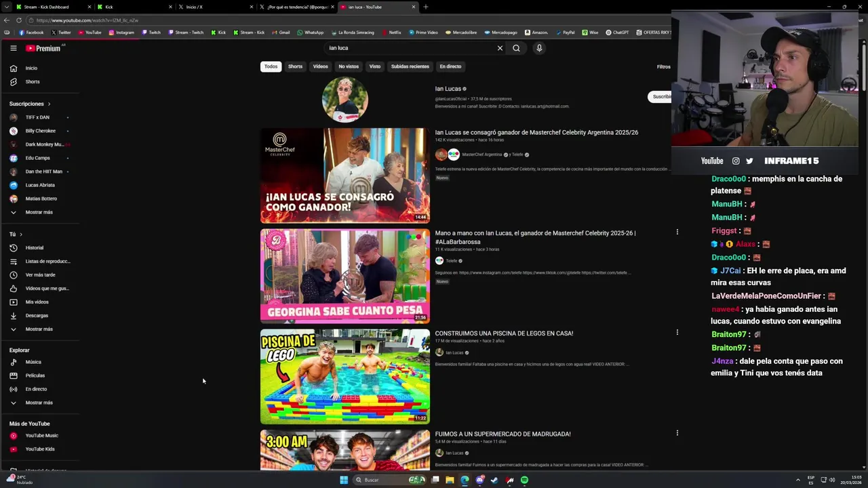Click the YouTube Premium logo

click(x=44, y=48)
